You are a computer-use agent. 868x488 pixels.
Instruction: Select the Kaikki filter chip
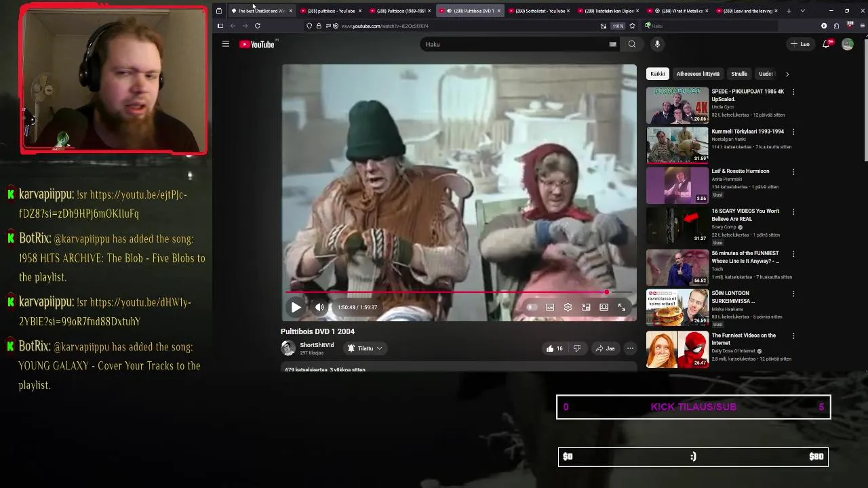coord(658,74)
